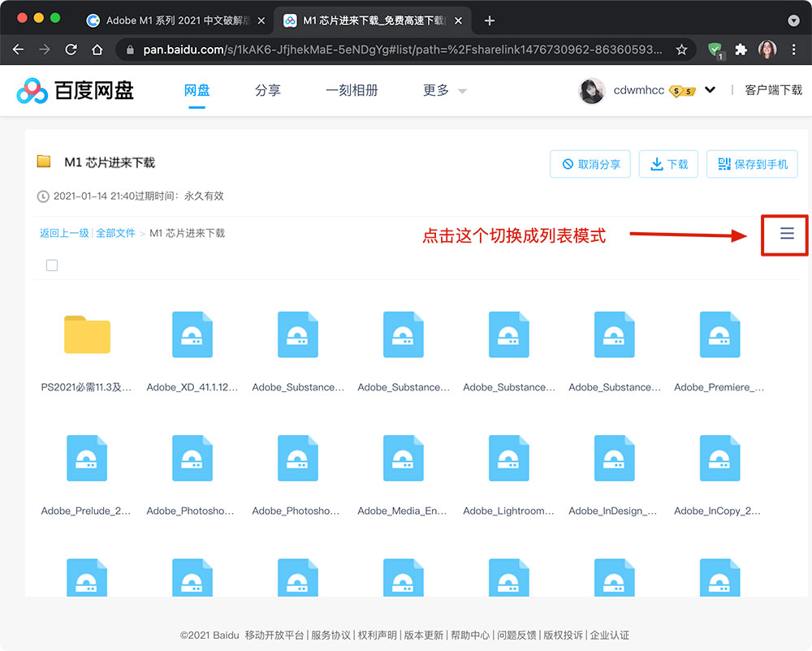This screenshot has width=812, height=651.
Task: Switch to Adobe M1 系列 browser tab
Action: click(x=177, y=21)
